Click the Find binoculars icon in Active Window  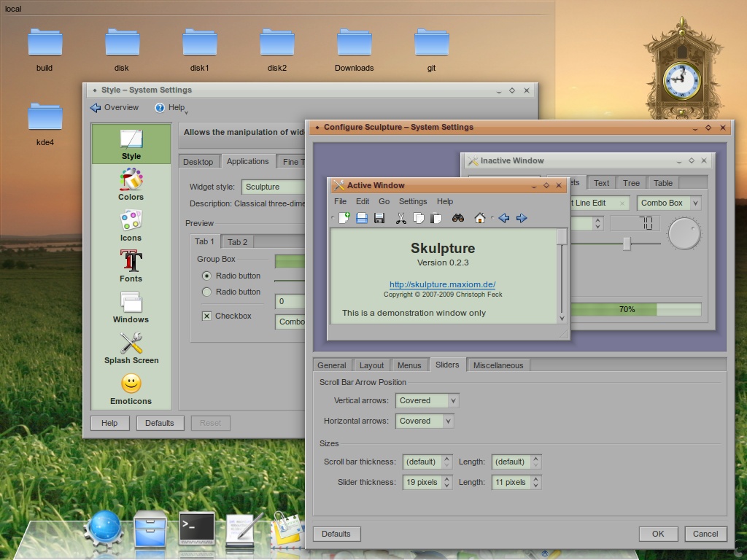pyautogui.click(x=458, y=218)
